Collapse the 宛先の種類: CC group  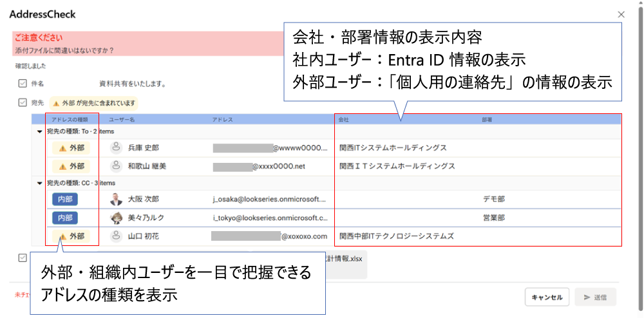click(40, 183)
